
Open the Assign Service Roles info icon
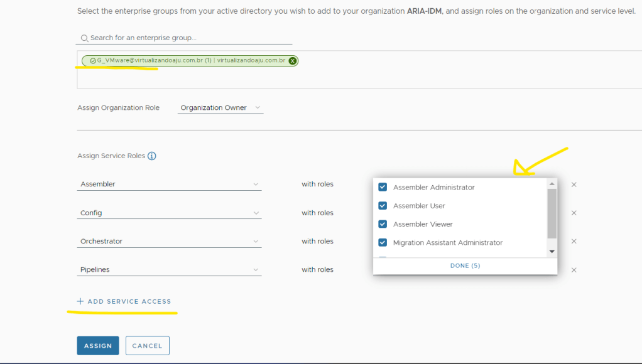(x=151, y=156)
